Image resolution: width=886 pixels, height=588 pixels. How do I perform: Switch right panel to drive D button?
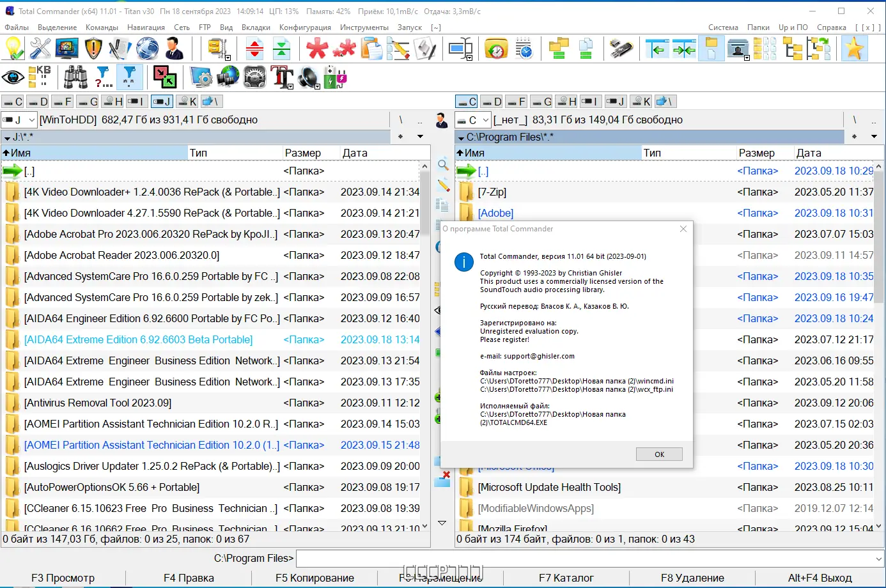click(x=492, y=102)
